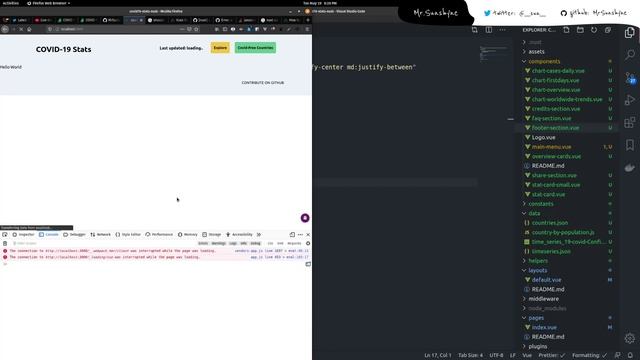
Task: Expand the assets folder
Action: coord(536,52)
